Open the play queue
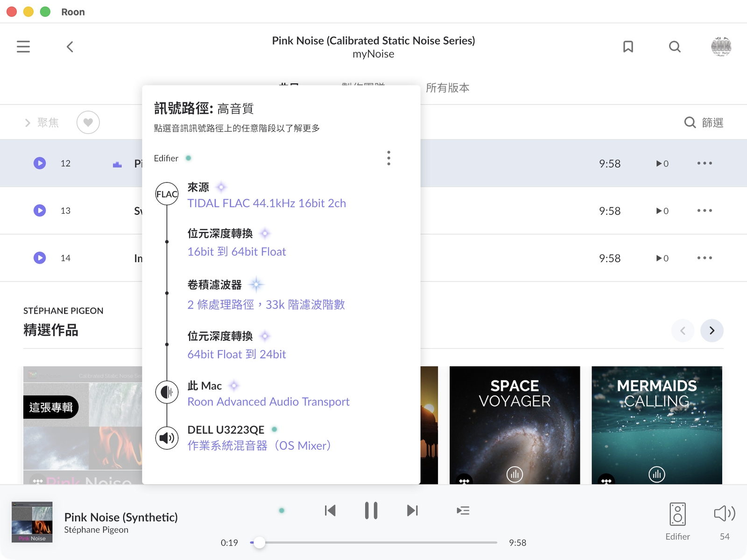The image size is (747, 560). pyautogui.click(x=463, y=511)
